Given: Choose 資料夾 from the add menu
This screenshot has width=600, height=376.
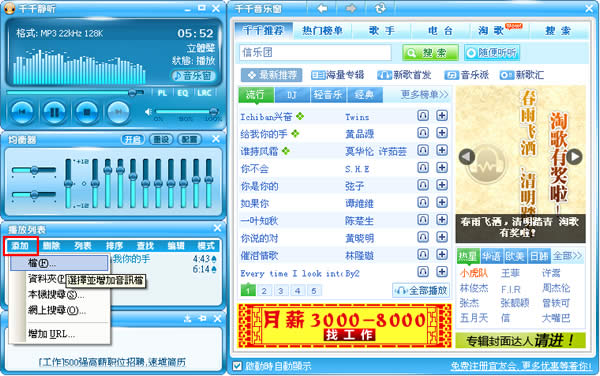Looking at the screenshot, I should pos(46,279).
